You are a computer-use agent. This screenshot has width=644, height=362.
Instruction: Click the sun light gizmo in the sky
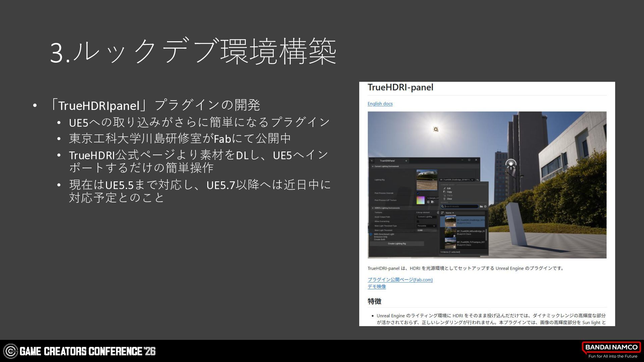click(x=436, y=129)
